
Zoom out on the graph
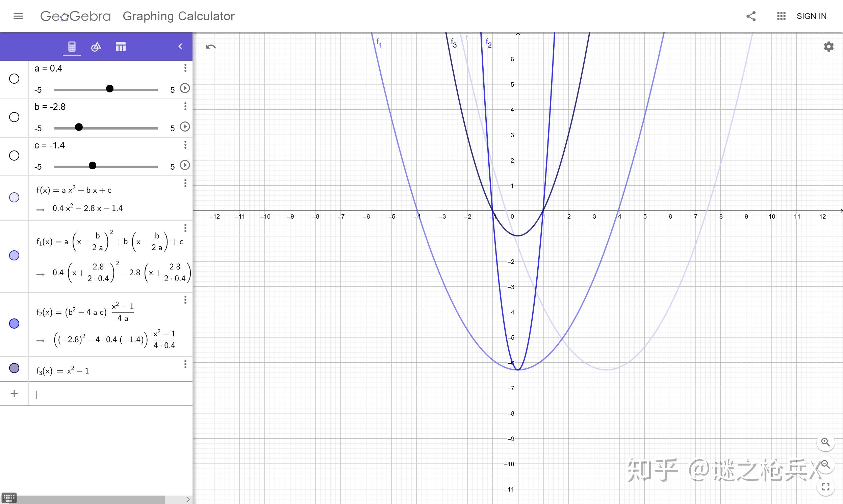(825, 464)
